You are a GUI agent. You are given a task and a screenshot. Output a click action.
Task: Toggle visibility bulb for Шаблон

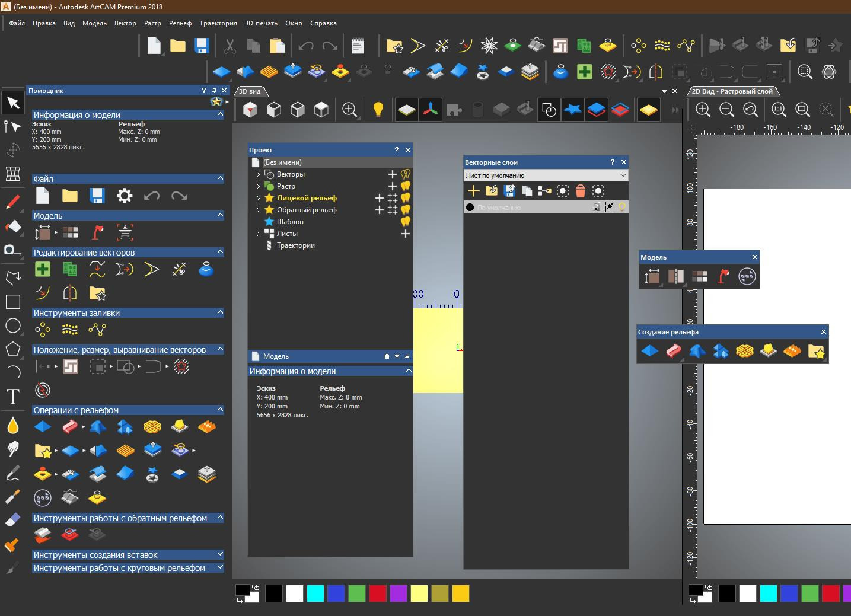click(406, 222)
